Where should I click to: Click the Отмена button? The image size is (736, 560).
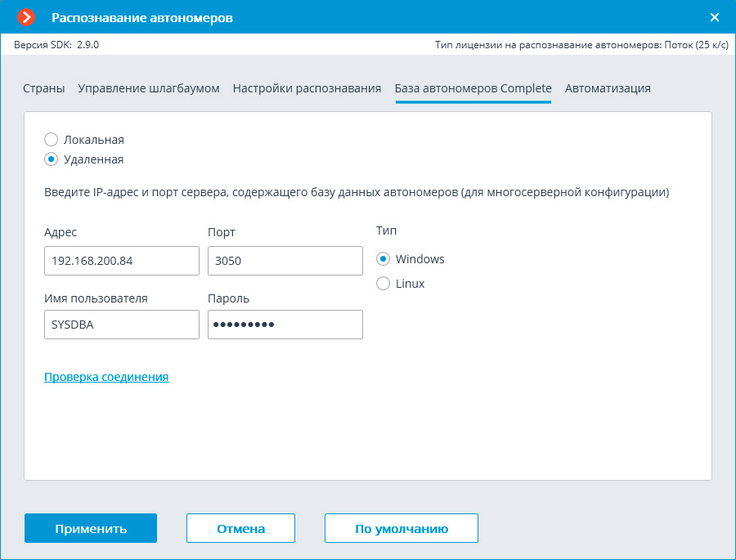click(240, 528)
